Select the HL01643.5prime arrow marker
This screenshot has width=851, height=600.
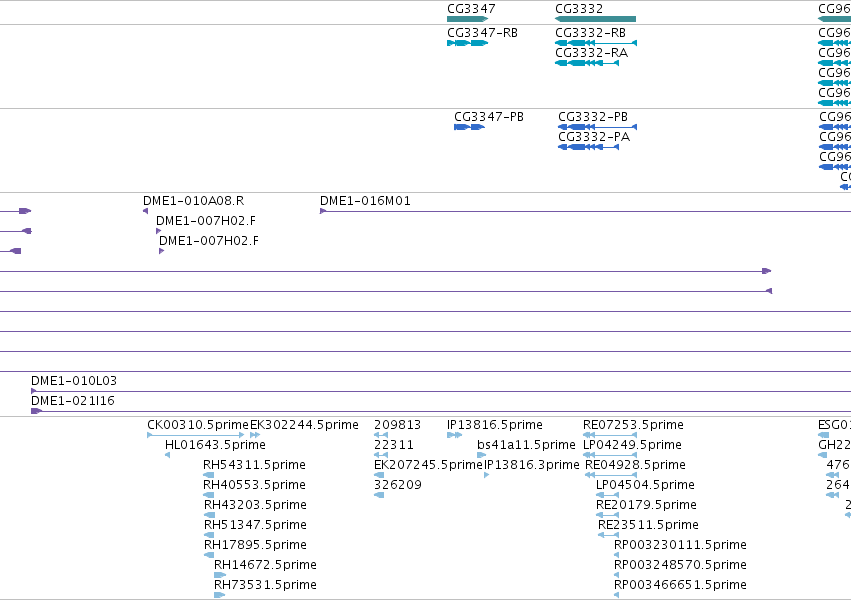[167, 455]
